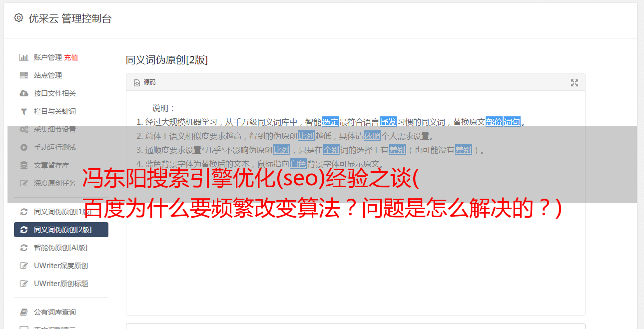Click the filter icon for 栏目与关键词

tap(23, 111)
